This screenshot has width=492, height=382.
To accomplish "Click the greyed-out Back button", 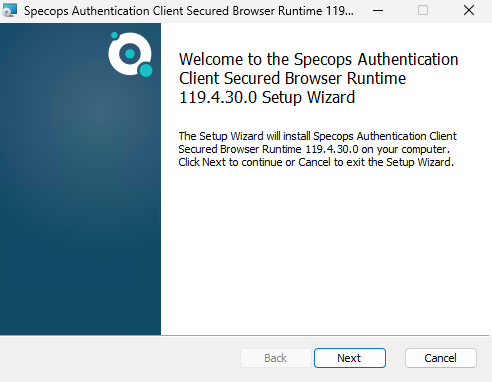I will tap(276, 358).
